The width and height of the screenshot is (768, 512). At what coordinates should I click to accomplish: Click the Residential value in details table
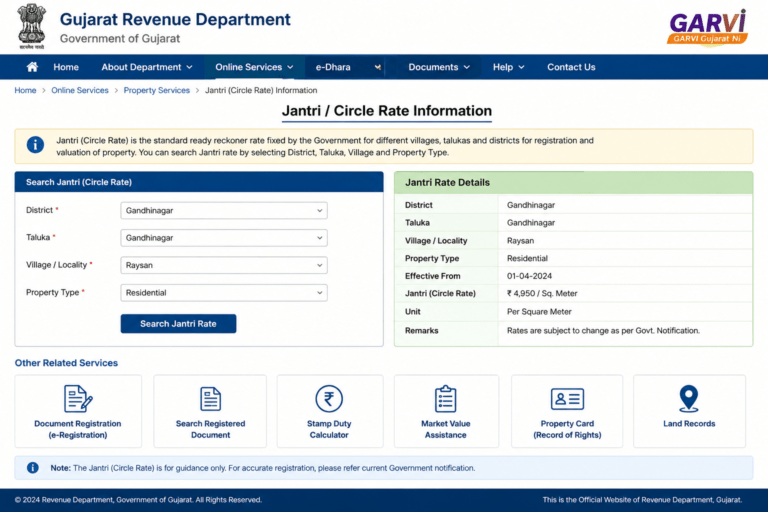click(x=528, y=258)
